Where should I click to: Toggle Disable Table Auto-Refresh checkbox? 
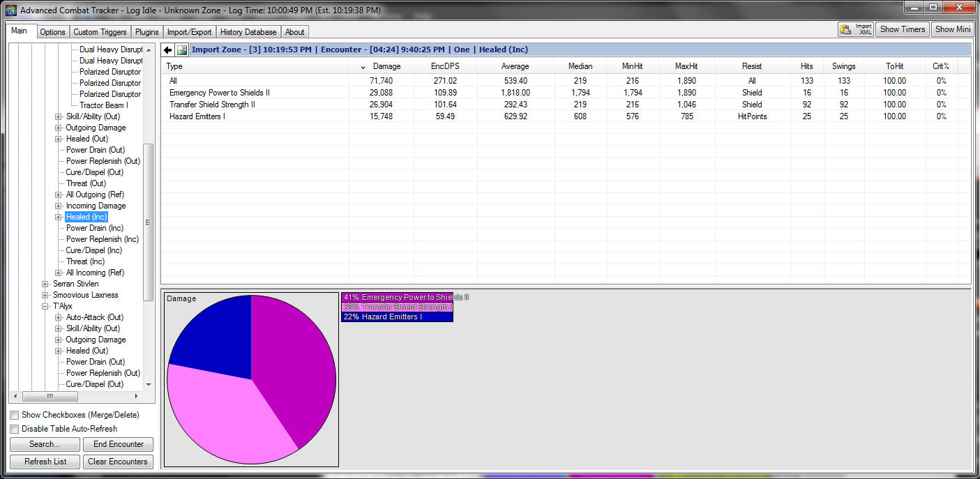tap(15, 429)
